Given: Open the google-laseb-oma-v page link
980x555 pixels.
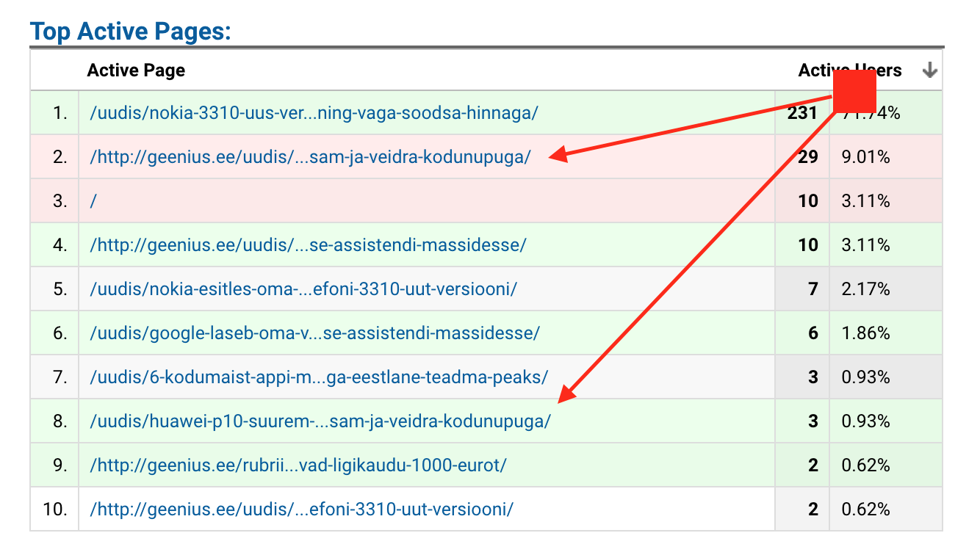Looking at the screenshot, I should (314, 333).
